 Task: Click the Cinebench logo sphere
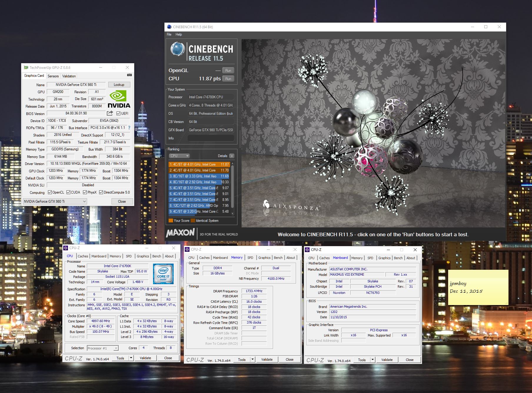pyautogui.click(x=177, y=49)
